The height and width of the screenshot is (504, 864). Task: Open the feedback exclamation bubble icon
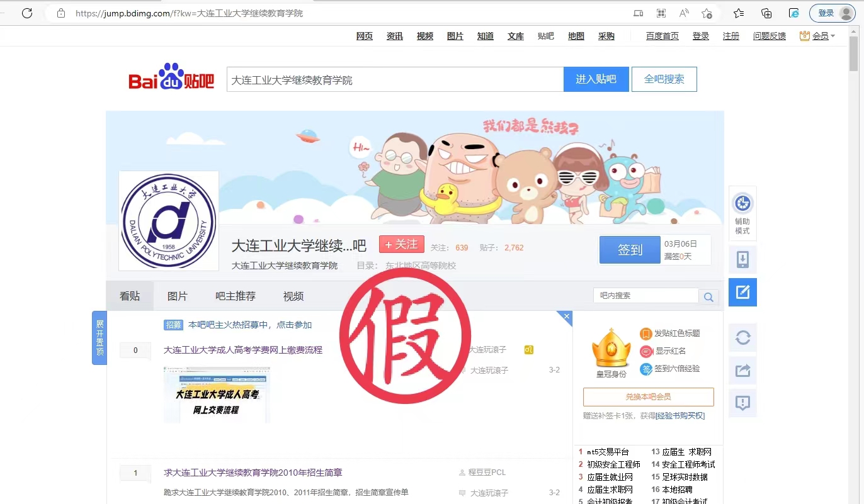coord(742,403)
